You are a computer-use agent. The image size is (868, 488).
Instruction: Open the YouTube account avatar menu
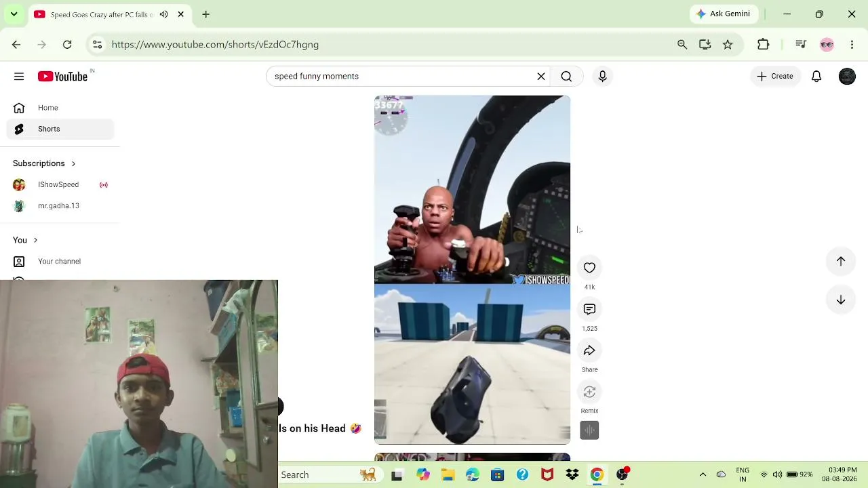(847, 77)
